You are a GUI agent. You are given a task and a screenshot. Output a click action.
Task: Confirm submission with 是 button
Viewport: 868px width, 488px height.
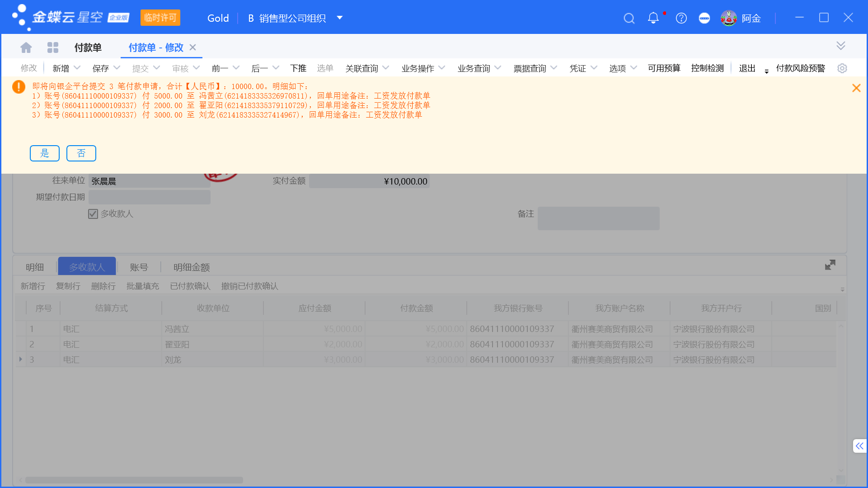(45, 153)
